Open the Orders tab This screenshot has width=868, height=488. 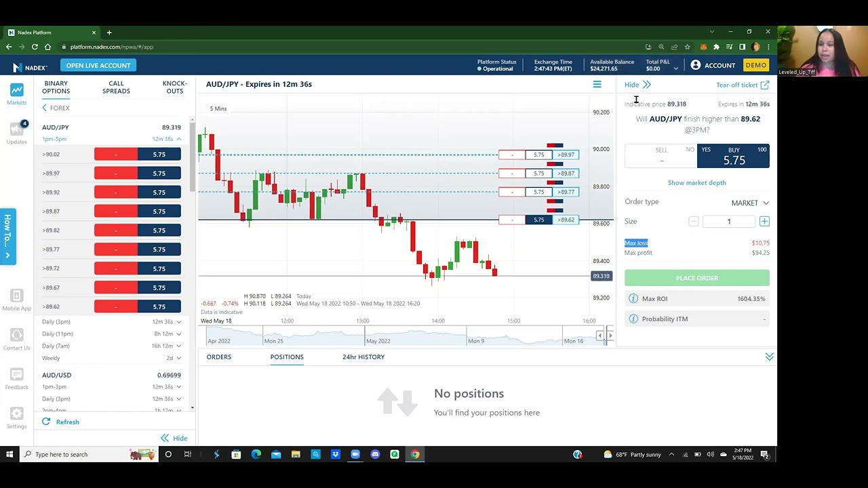[x=219, y=357]
